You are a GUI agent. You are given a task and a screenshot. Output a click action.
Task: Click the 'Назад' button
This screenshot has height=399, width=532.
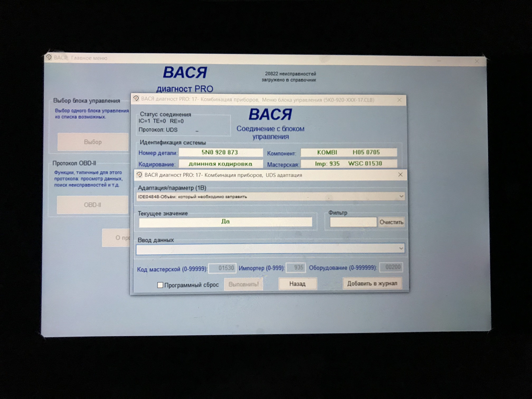click(298, 284)
